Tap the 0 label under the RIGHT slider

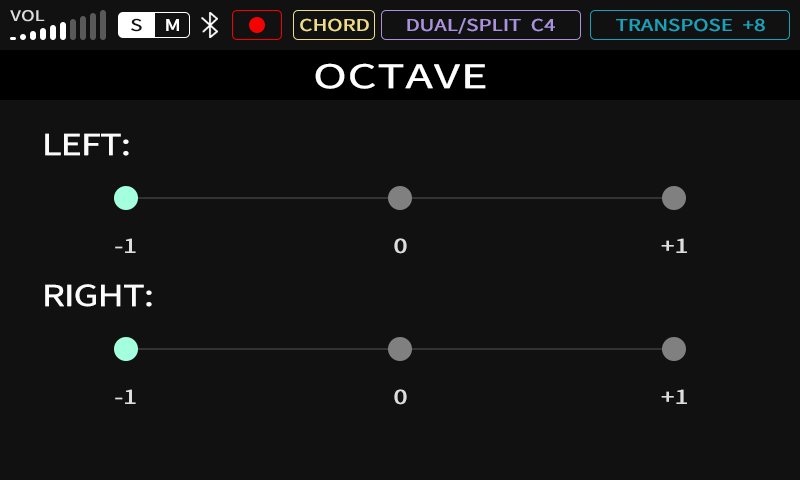click(400, 397)
